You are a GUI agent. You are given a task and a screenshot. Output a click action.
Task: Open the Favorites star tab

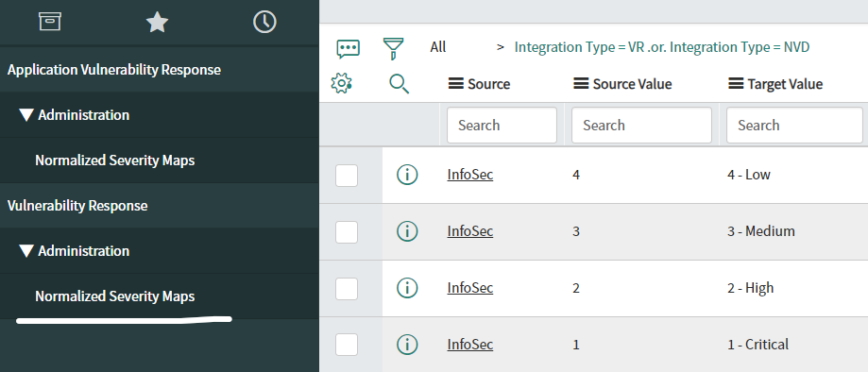click(157, 22)
